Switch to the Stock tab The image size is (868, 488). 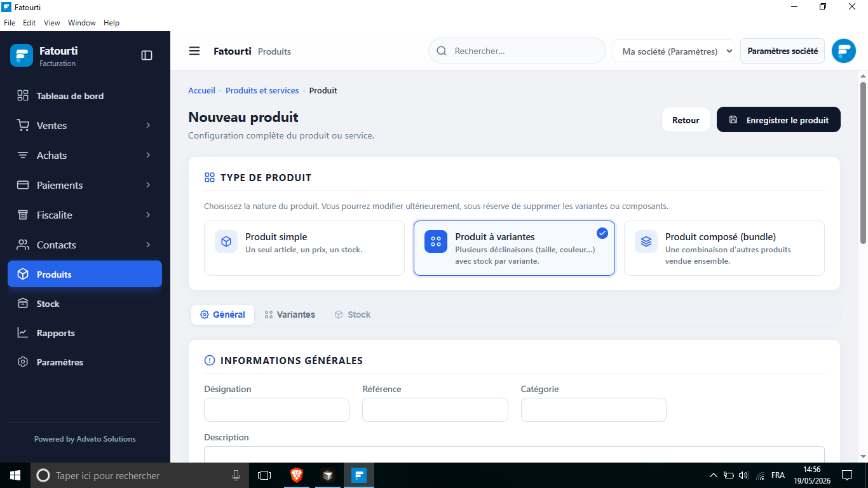point(353,315)
